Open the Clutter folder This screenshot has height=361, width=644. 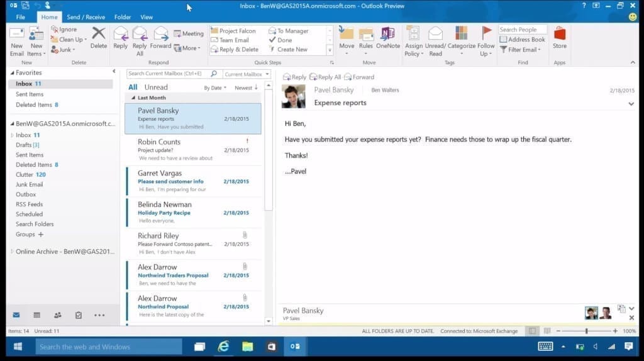[x=30, y=175]
